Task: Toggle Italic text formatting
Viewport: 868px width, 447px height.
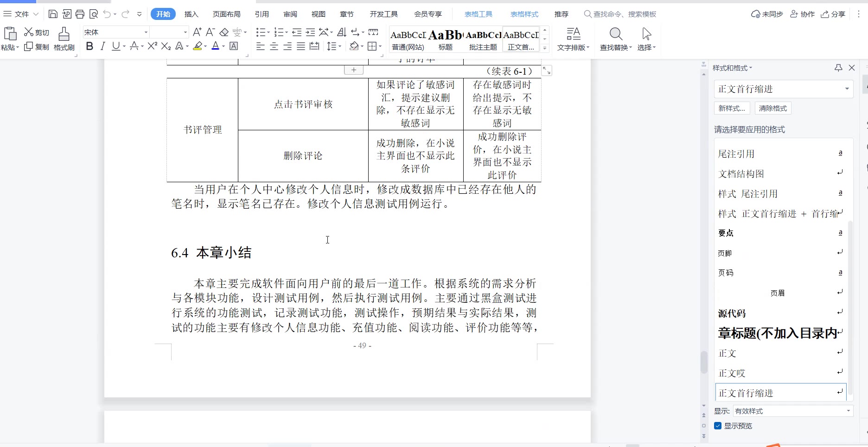Action: 102,46
